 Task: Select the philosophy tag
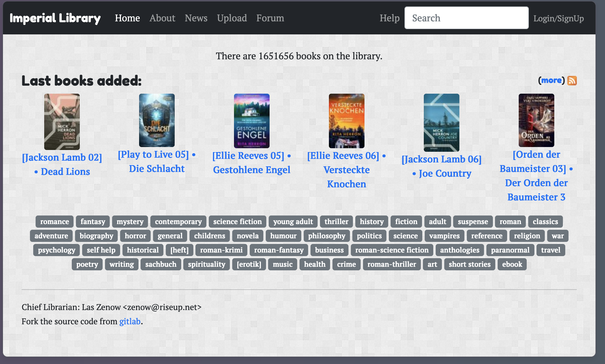point(327,236)
